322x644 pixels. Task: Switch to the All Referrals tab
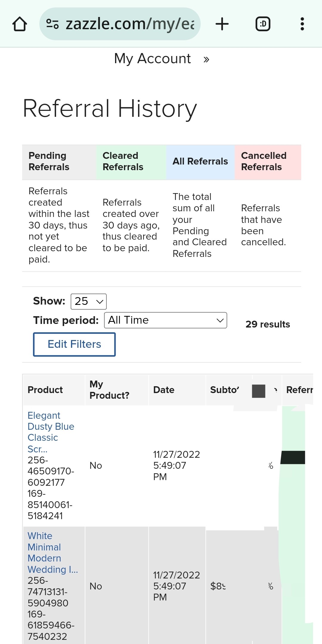point(200,162)
